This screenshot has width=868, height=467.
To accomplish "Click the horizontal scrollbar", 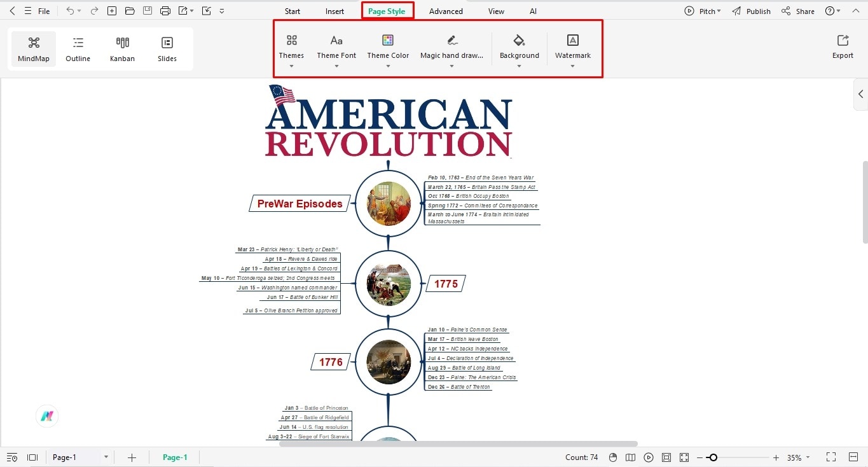I will (458, 444).
